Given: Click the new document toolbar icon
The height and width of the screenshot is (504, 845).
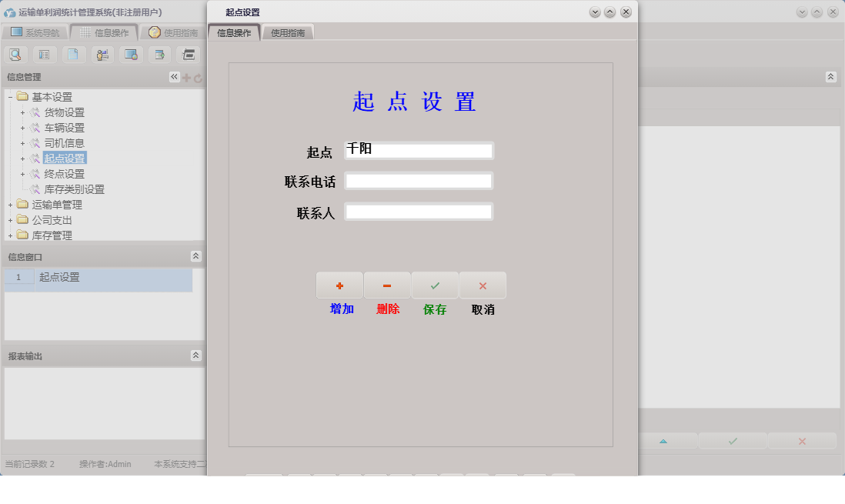Looking at the screenshot, I should click(73, 55).
